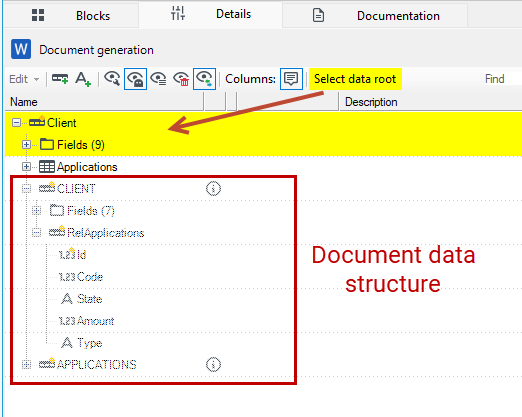The width and height of the screenshot is (522, 417).
Task: Click the Find search field
Action: (502, 79)
